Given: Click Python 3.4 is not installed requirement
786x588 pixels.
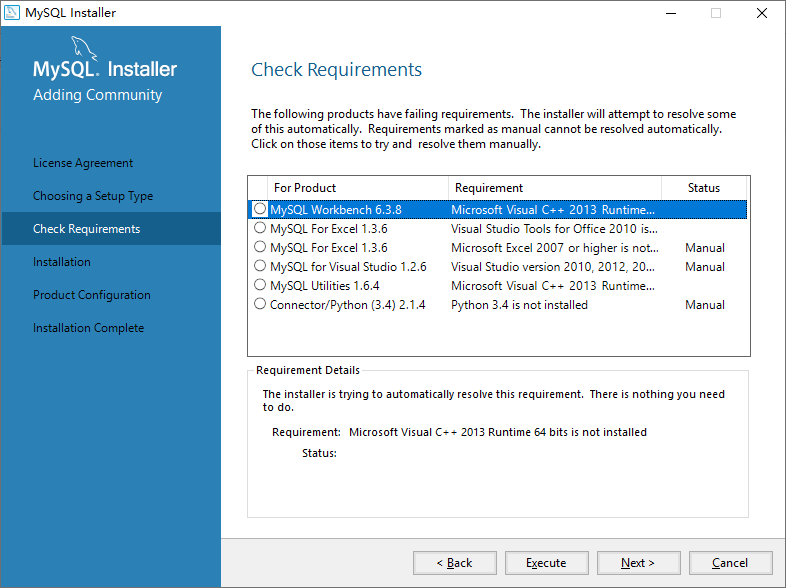Looking at the screenshot, I should point(519,305).
